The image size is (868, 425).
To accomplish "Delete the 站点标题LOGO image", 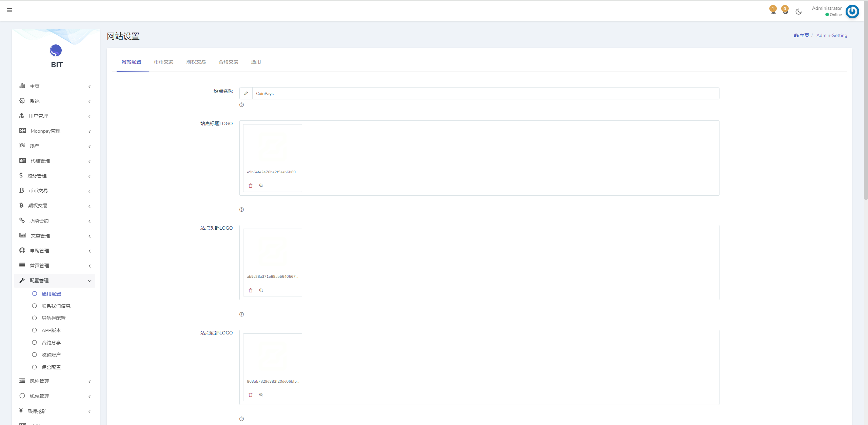I will pyautogui.click(x=251, y=186).
